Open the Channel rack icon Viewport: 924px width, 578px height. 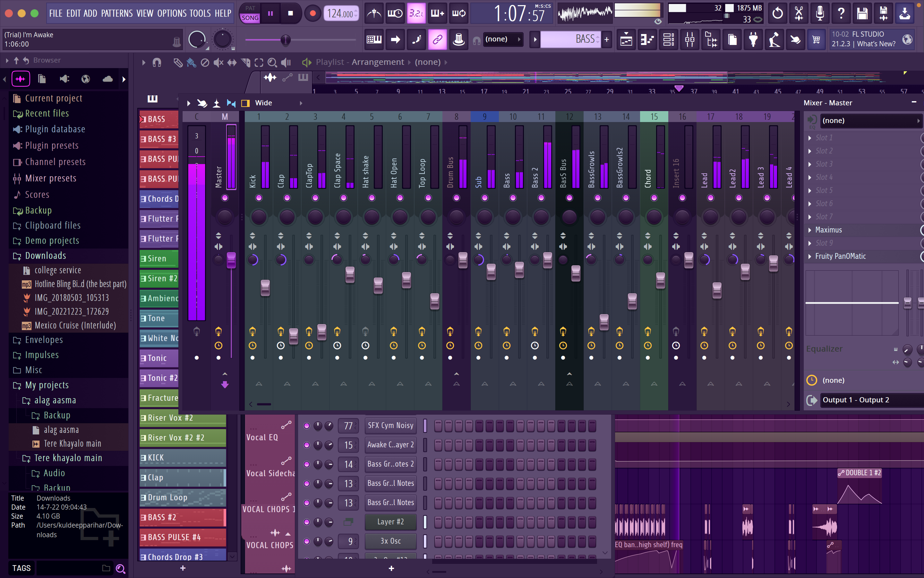coord(669,39)
